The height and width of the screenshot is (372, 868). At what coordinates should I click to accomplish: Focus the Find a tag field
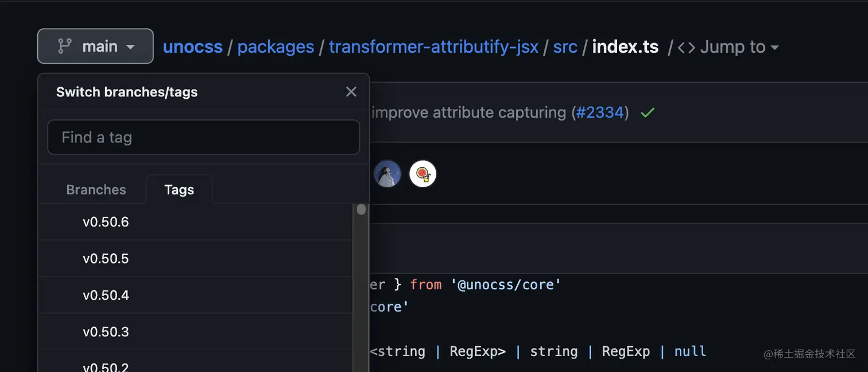pos(203,137)
